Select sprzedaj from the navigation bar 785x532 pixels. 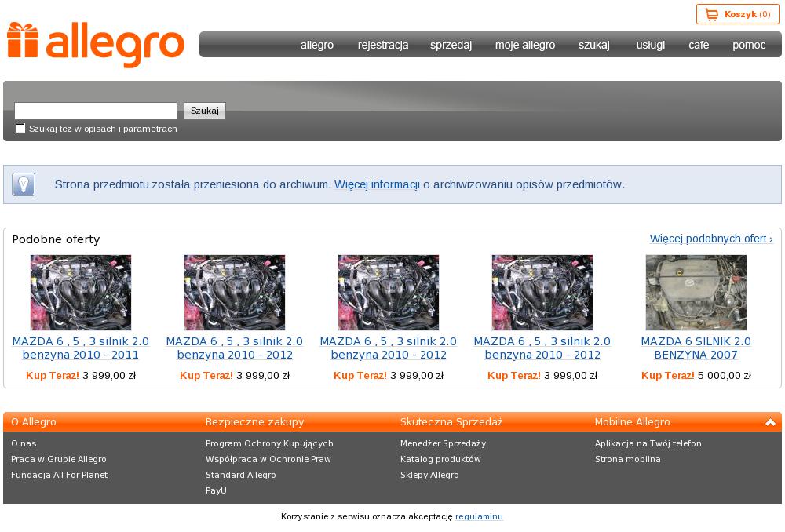[451, 45]
